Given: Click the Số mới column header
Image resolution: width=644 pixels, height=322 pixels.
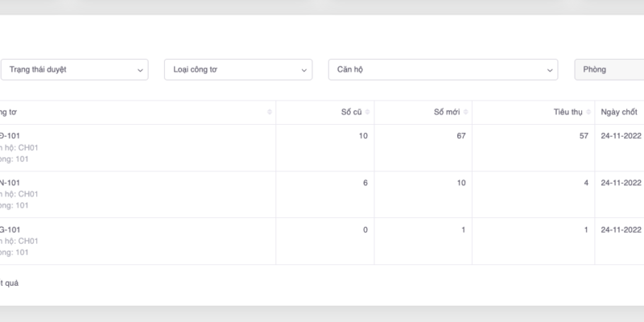Looking at the screenshot, I should tap(446, 113).
